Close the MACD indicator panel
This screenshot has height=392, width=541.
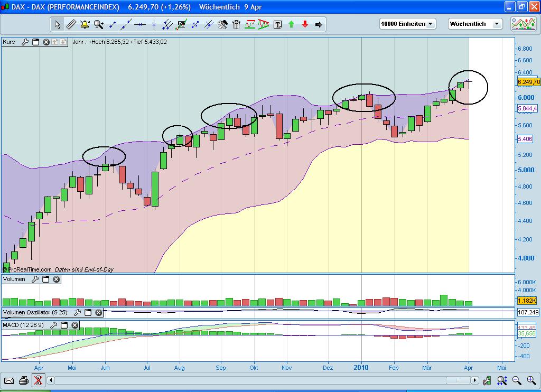coord(74,325)
